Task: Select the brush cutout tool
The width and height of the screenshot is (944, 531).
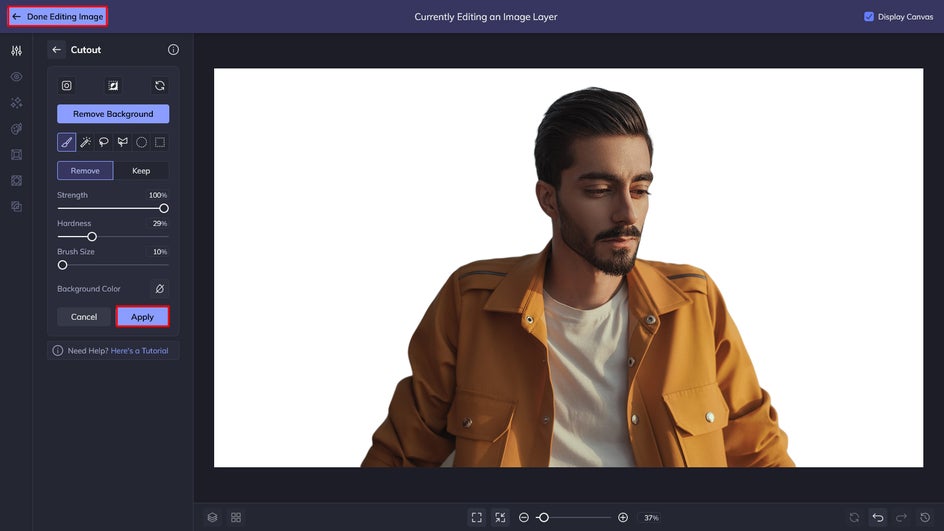Action: pos(66,142)
